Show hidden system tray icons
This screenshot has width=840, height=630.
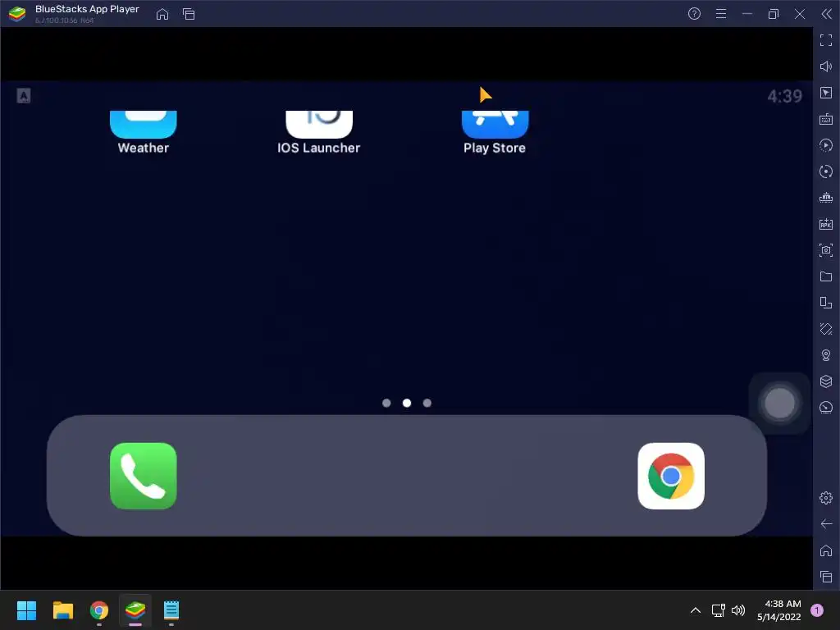point(696,610)
